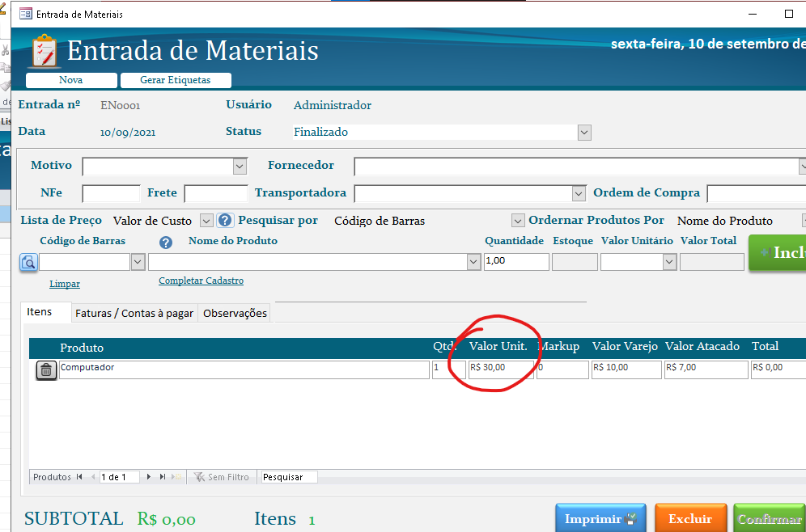This screenshot has height=532, width=806.
Task: Toggle the Sem Filtro filter indicator
Action: click(221, 477)
